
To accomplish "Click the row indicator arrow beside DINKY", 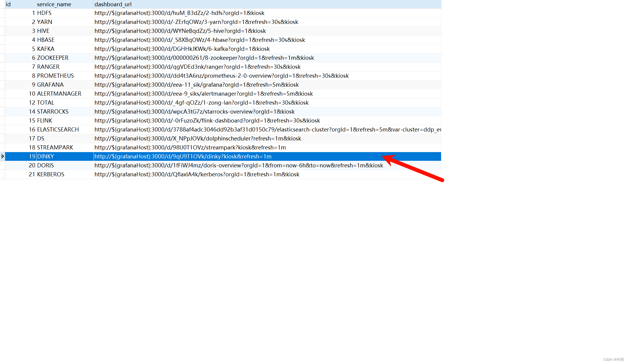I will pyautogui.click(x=2, y=156).
